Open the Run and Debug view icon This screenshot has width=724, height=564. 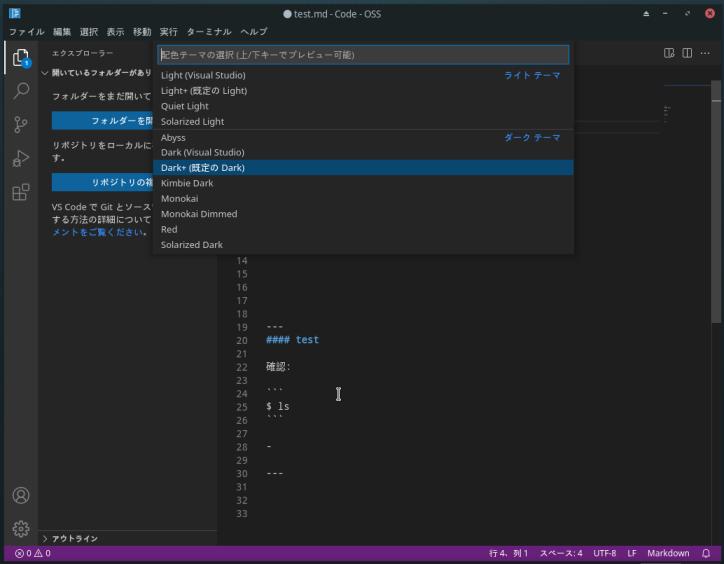pos(21,158)
